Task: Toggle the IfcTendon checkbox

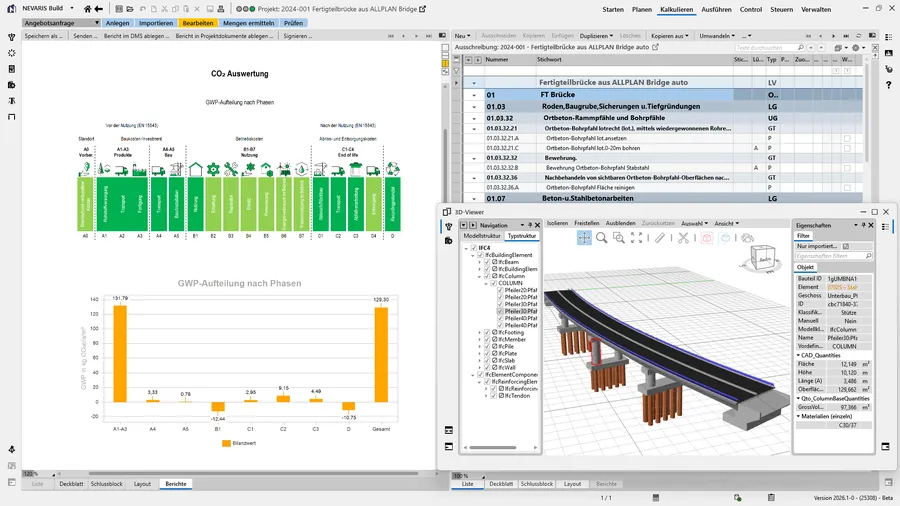Action: point(494,396)
